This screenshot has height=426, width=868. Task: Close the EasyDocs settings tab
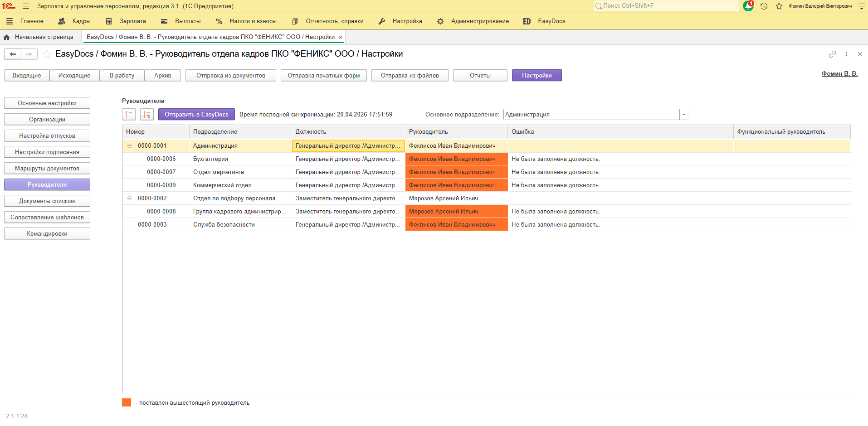(341, 37)
